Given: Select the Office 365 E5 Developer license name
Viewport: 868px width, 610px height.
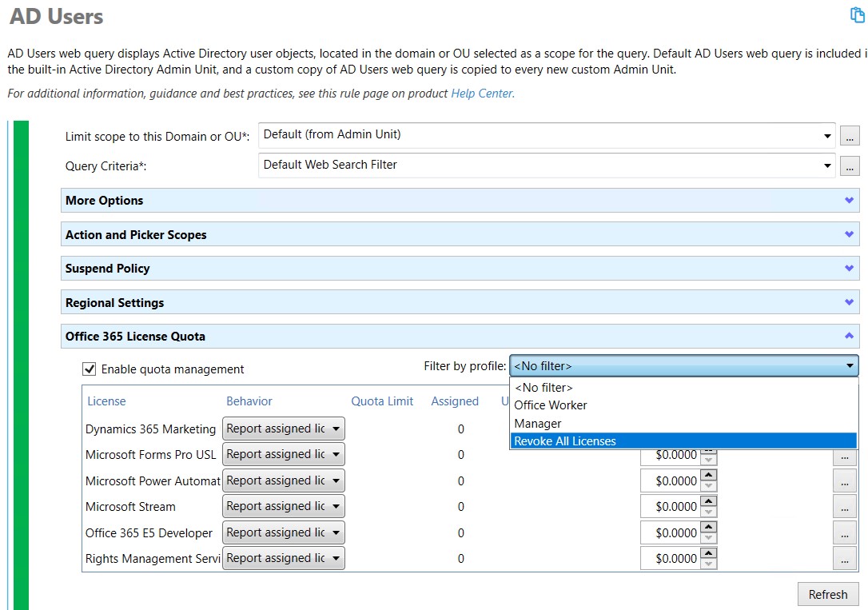Looking at the screenshot, I should coord(149,533).
